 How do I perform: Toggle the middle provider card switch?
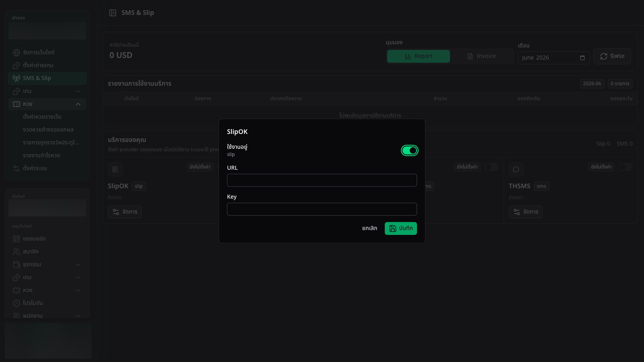pyautogui.click(x=491, y=167)
